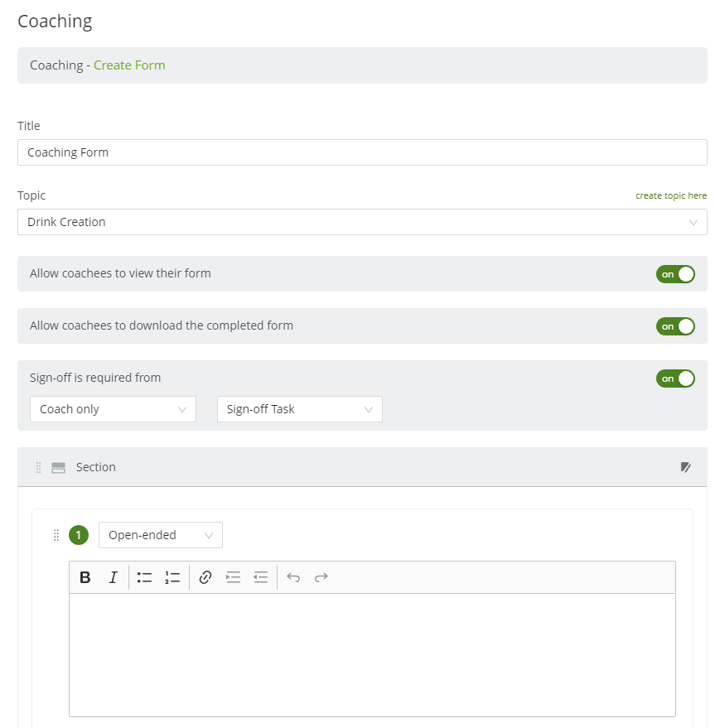
Task: Toggle Allow coachees to view their form
Action: tap(675, 274)
